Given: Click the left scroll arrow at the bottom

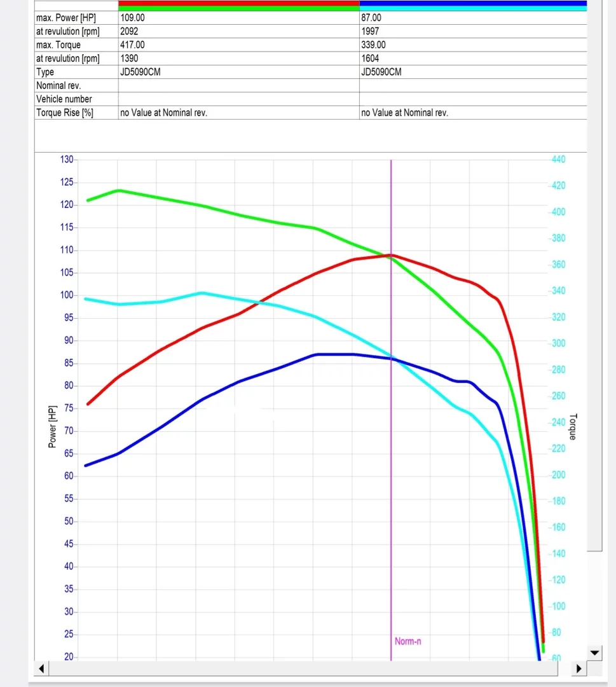Looking at the screenshot, I should click(42, 669).
